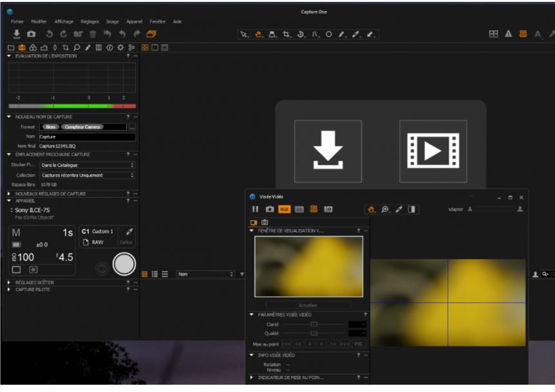Image resolution: width=555 pixels, height=392 pixels.
Task: Toggle orange grid in Visée Vidéo toolbar
Action: click(x=314, y=209)
